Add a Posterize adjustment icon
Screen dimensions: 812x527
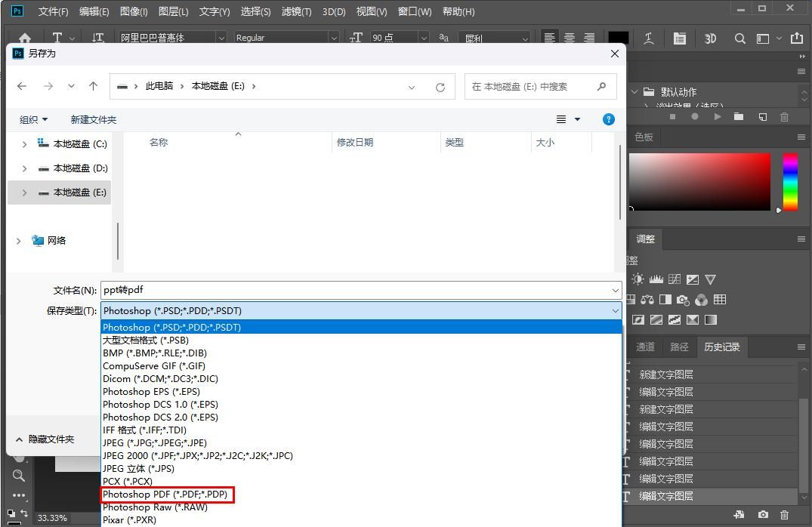pos(656,320)
